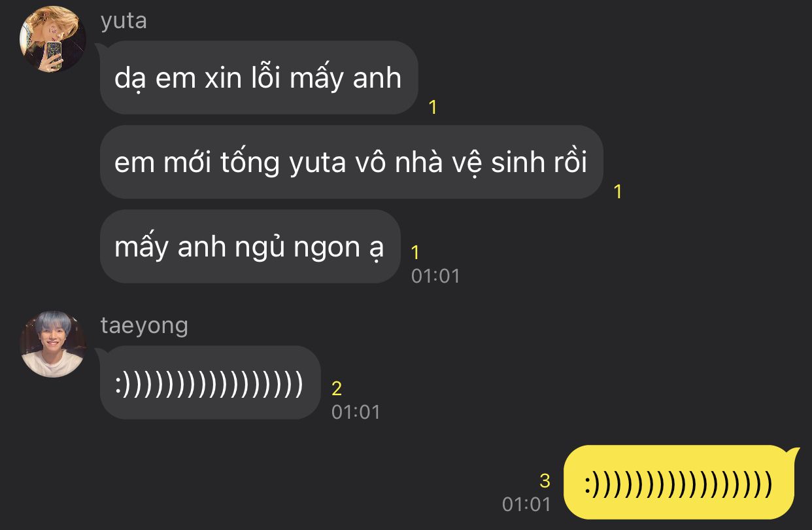Tap unread count 3 beside sent message
Screen dimensions: 812x530
pos(545,482)
